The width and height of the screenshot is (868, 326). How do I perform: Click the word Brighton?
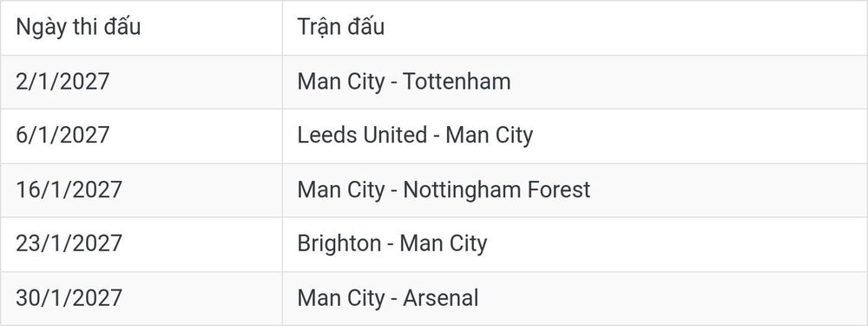tap(339, 244)
